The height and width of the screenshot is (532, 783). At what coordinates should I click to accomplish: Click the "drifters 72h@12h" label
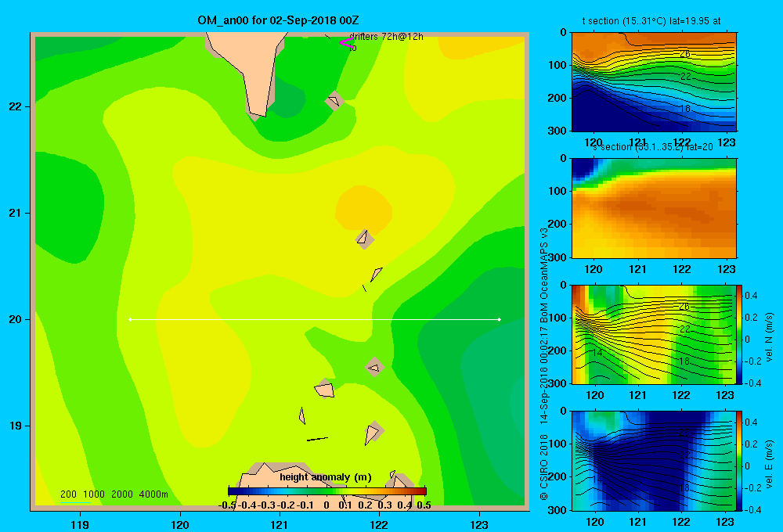[x=387, y=37]
